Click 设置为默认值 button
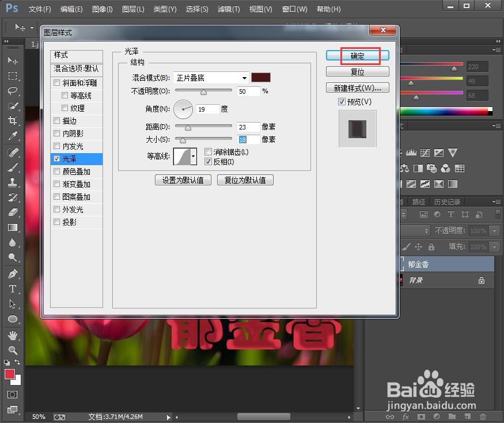 point(183,180)
